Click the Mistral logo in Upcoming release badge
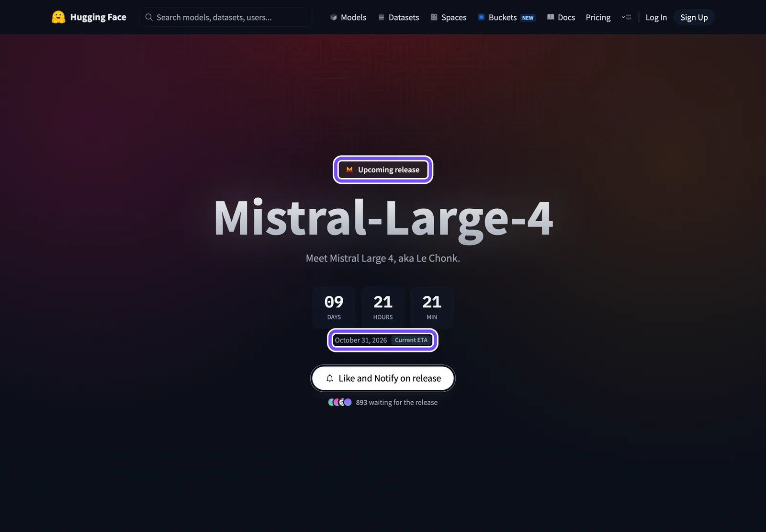 point(349,170)
